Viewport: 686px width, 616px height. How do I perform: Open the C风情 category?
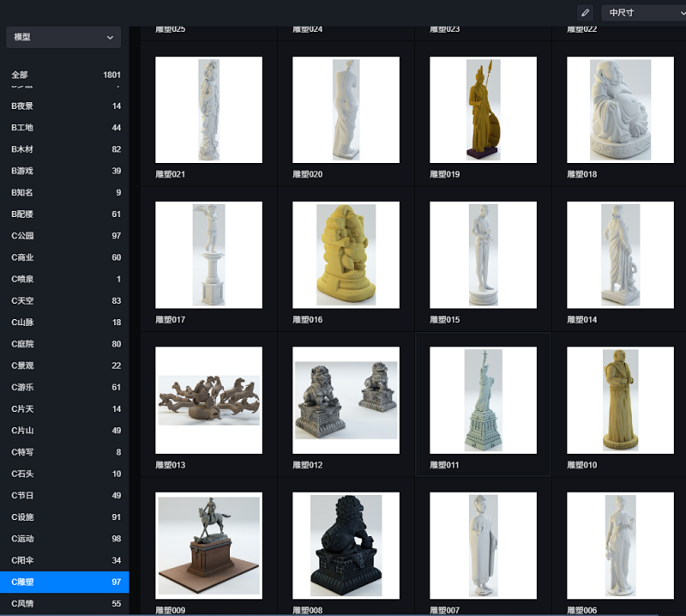tap(65, 603)
